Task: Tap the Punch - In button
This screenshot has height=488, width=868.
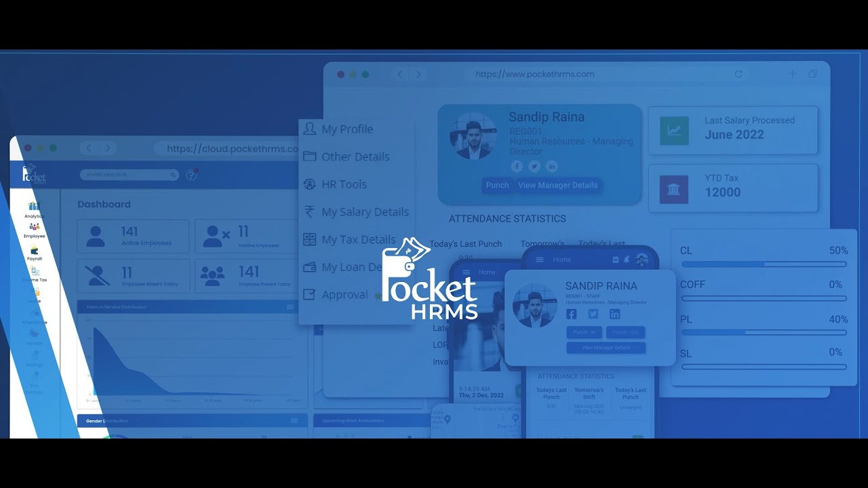Action: 584,332
